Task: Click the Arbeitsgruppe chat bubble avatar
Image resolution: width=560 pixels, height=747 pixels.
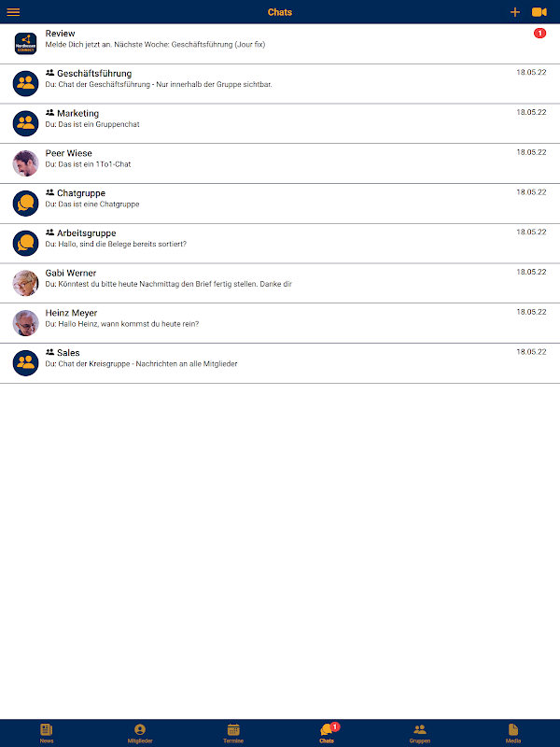Action: coord(26,243)
